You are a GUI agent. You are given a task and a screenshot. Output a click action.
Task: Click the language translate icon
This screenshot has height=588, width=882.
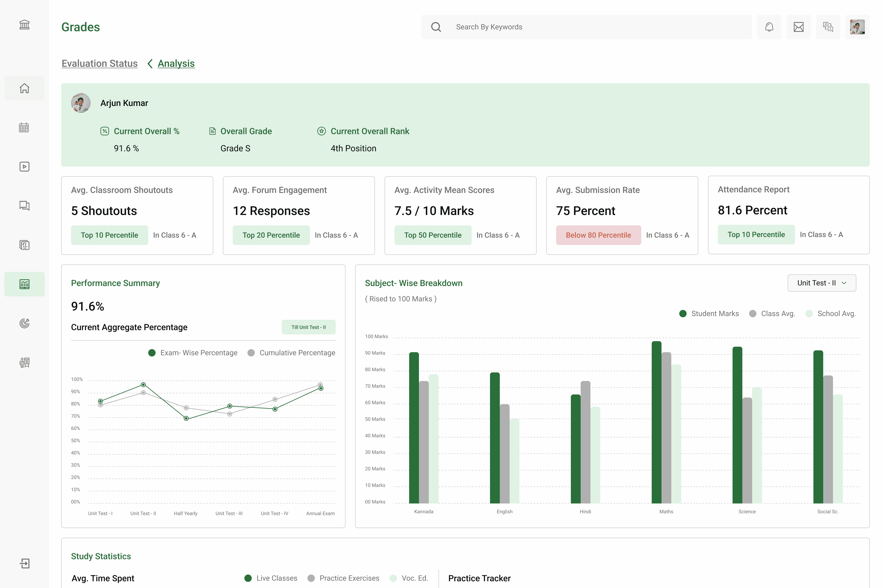(828, 27)
